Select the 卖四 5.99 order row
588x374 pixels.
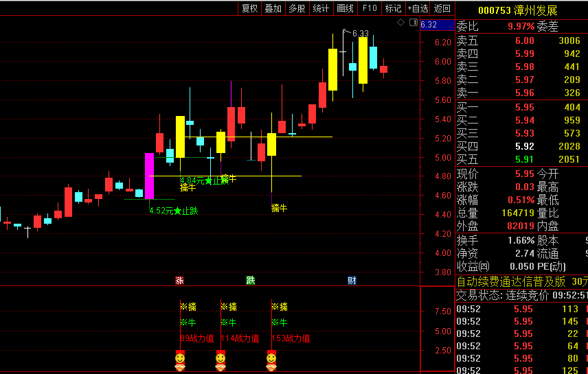pos(521,54)
